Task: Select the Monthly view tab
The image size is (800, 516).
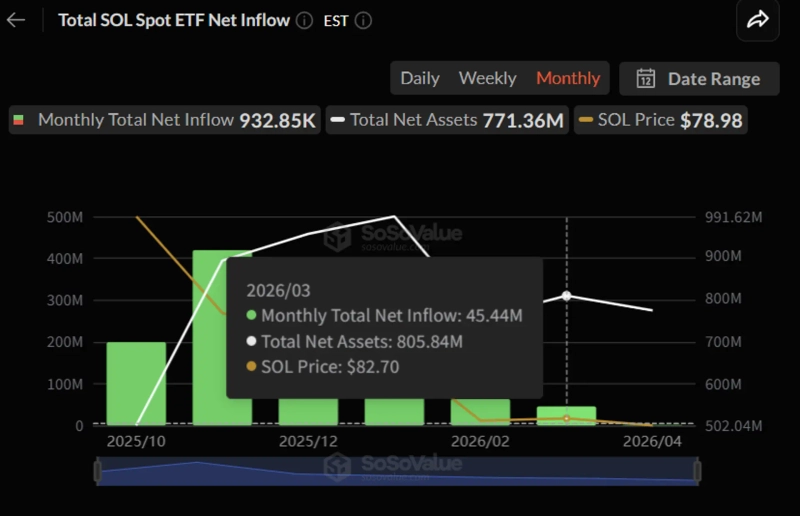Action: point(568,78)
